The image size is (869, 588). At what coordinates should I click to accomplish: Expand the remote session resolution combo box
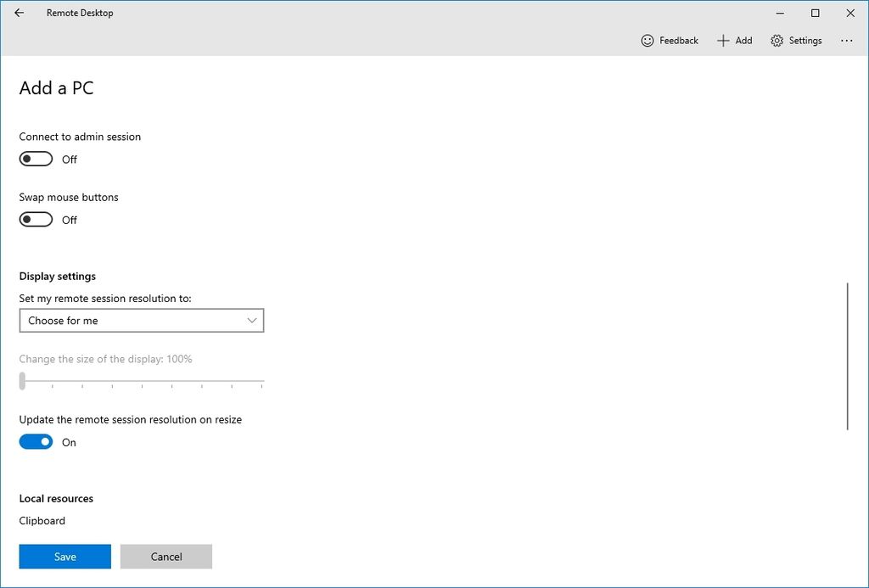coord(142,321)
